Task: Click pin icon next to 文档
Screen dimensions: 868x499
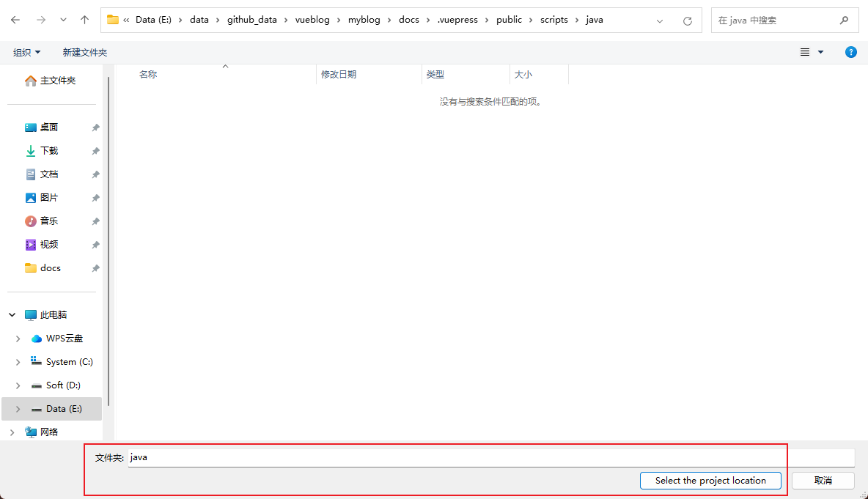Action: coord(95,175)
